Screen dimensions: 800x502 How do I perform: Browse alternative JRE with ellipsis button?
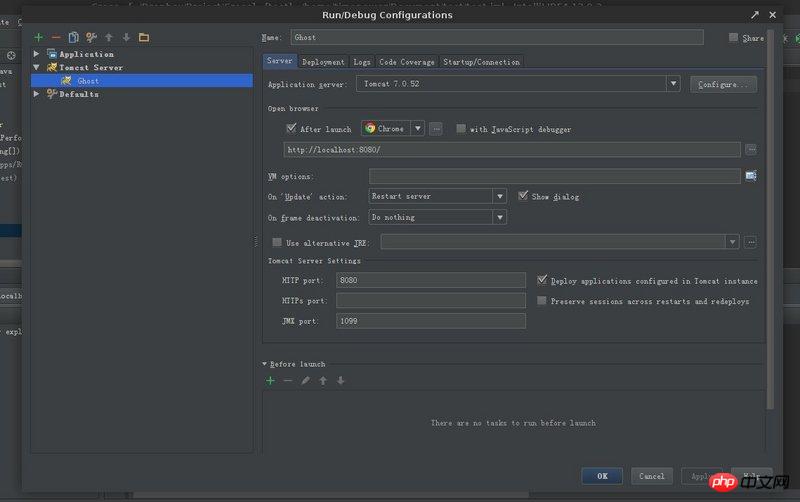pyautogui.click(x=751, y=242)
